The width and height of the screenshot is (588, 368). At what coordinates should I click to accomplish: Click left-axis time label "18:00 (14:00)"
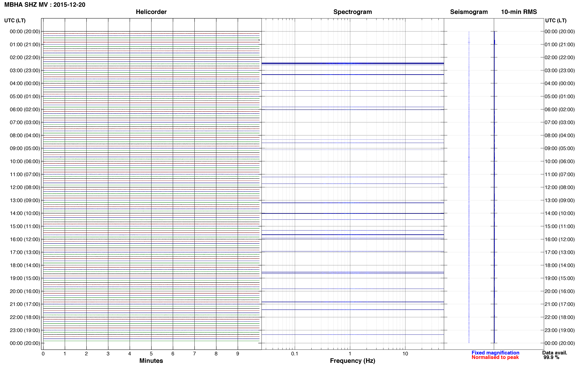(25, 265)
